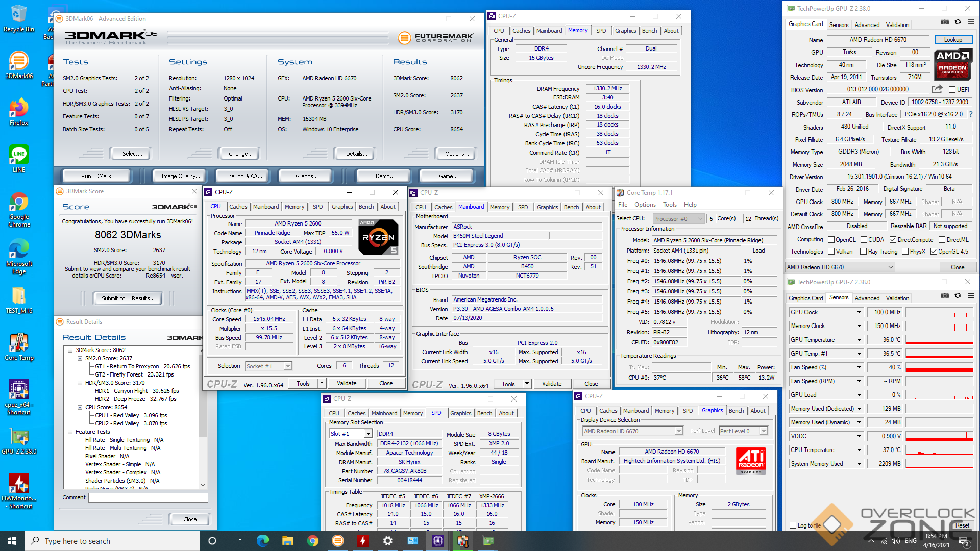Click BIOS version share export icon
The height and width of the screenshot is (551, 980).
point(937,89)
